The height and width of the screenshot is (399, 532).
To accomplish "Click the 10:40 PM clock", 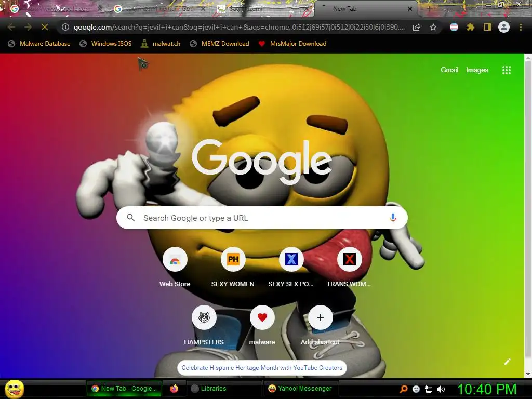I will coord(487,389).
